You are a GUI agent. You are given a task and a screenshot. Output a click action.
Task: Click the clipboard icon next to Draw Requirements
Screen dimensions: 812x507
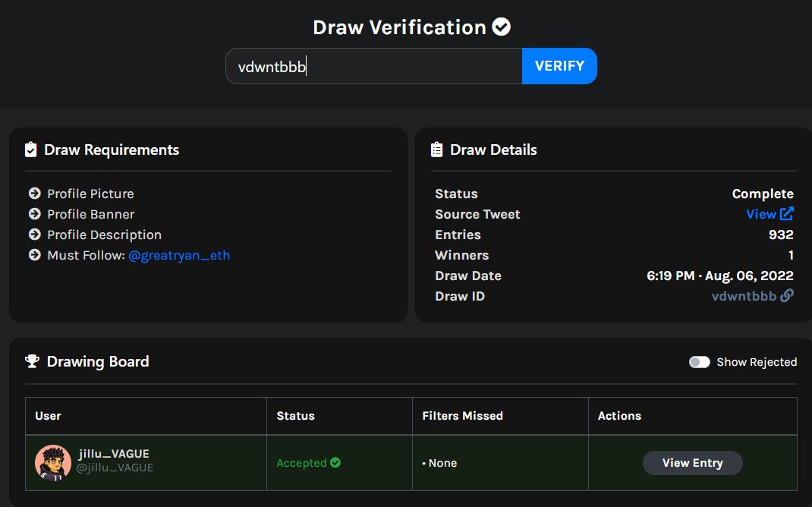click(x=30, y=149)
